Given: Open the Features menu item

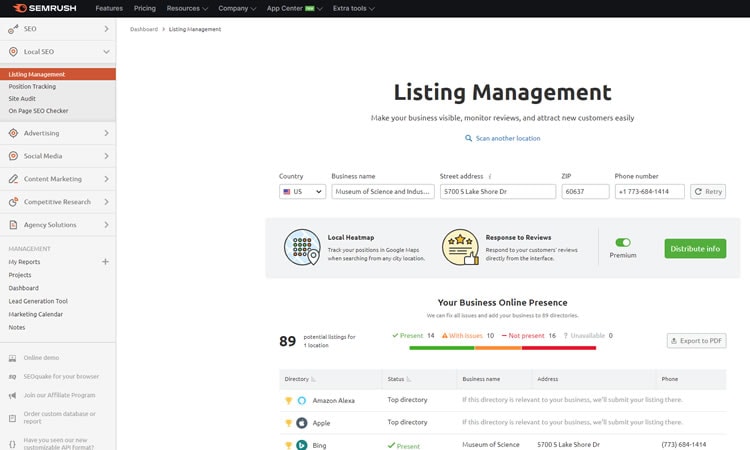Looking at the screenshot, I should (x=109, y=8).
